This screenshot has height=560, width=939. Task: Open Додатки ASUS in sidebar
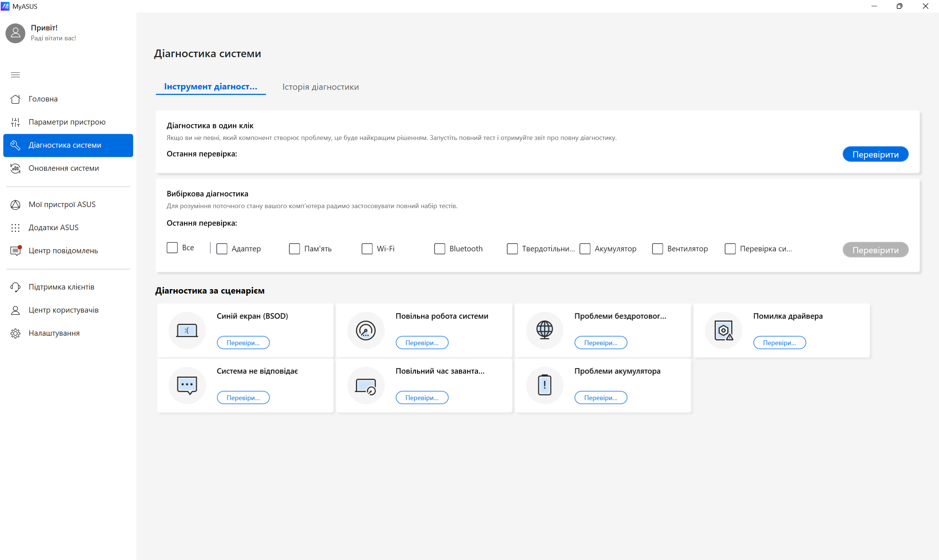(x=54, y=228)
